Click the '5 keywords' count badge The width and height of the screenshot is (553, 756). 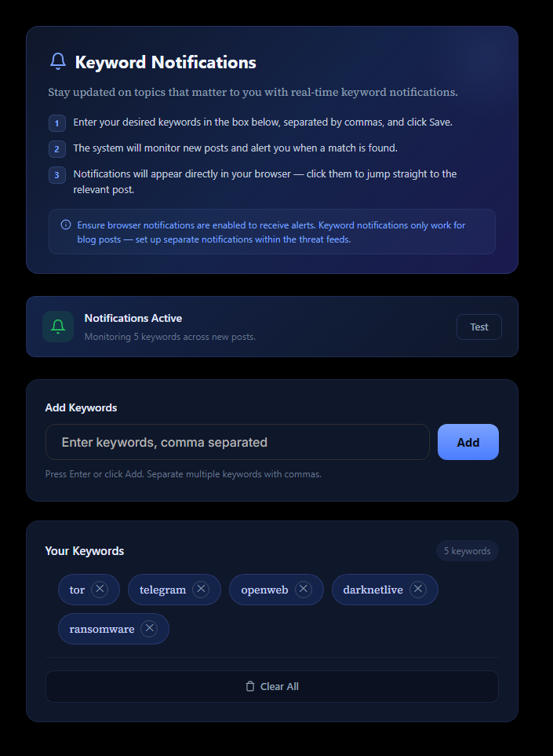point(467,551)
